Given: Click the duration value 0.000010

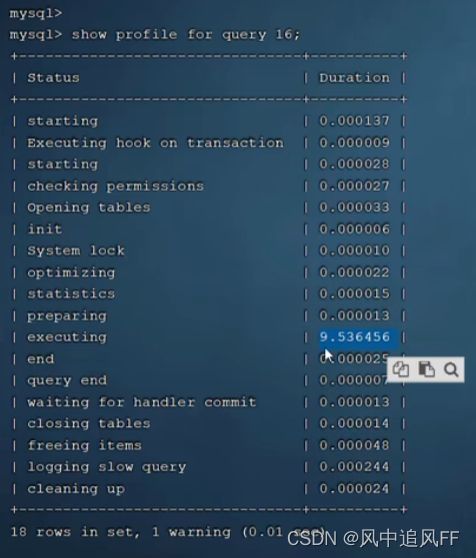Looking at the screenshot, I should pos(354,251).
